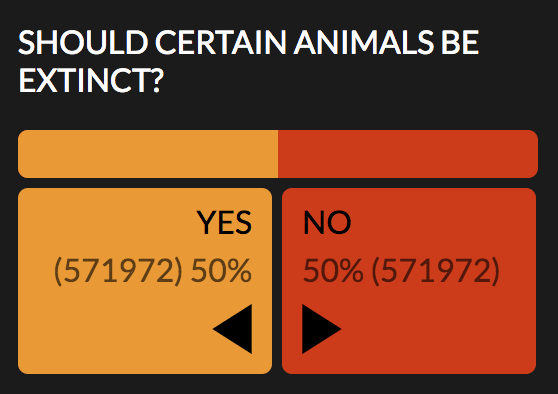This screenshot has width=558, height=394.
Task: Click the left-pointing black arrow icon
Action: tap(233, 329)
